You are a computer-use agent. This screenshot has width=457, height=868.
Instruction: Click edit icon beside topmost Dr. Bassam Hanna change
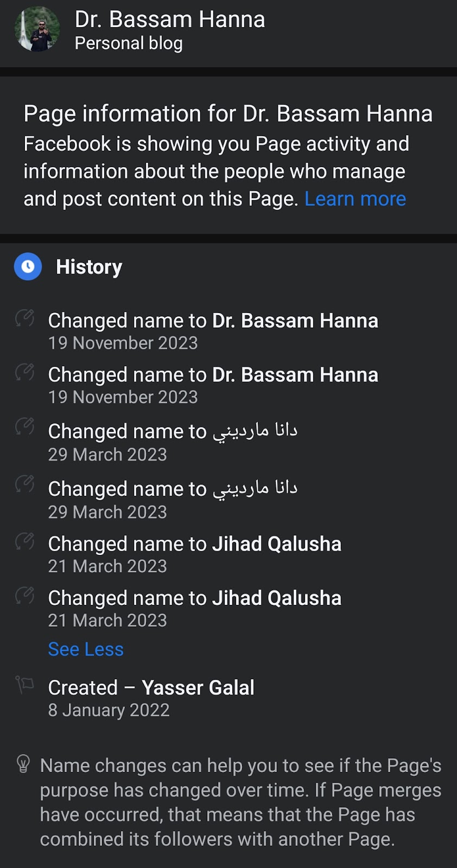[x=25, y=318]
